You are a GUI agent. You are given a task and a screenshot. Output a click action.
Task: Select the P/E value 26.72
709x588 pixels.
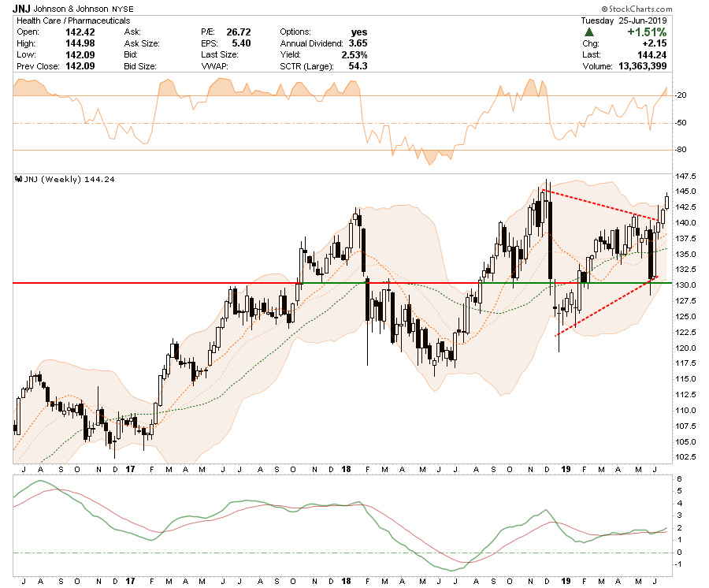click(238, 32)
